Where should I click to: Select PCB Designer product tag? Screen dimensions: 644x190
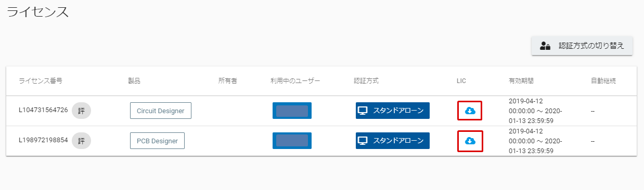click(x=157, y=141)
